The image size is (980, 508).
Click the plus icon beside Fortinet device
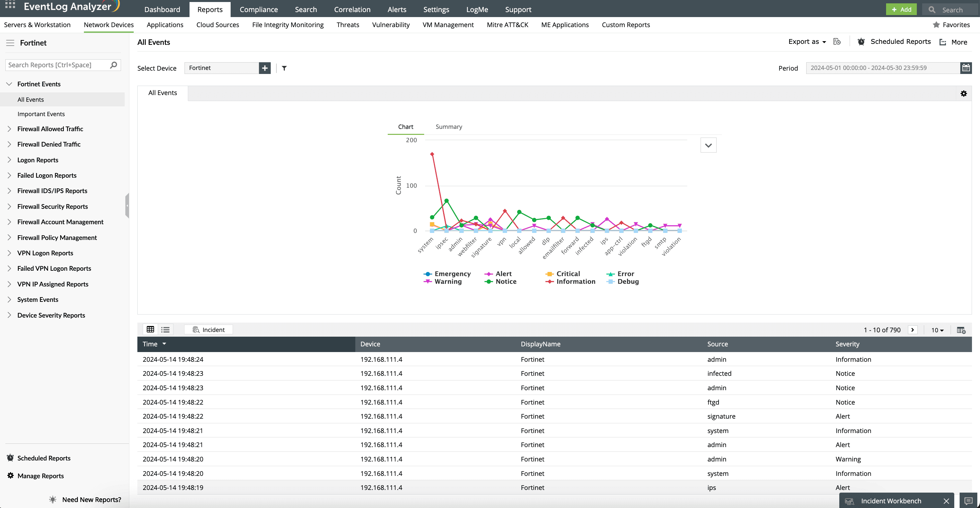tap(265, 68)
